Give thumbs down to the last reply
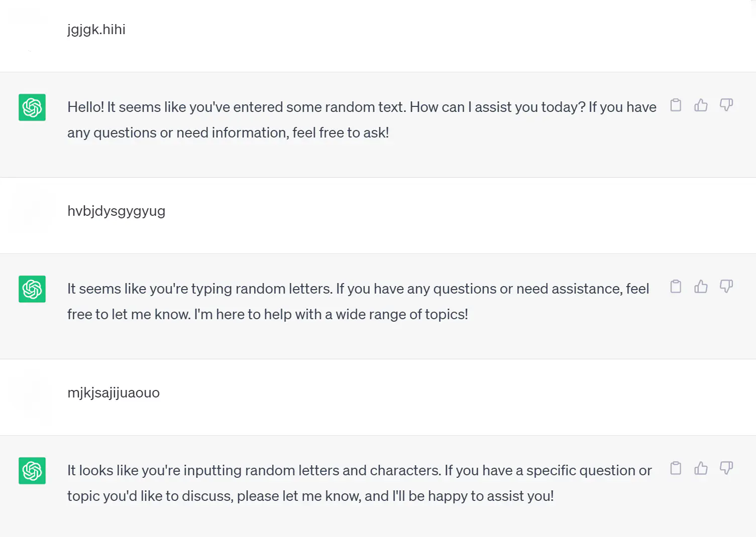This screenshot has width=756, height=537. coord(726,468)
